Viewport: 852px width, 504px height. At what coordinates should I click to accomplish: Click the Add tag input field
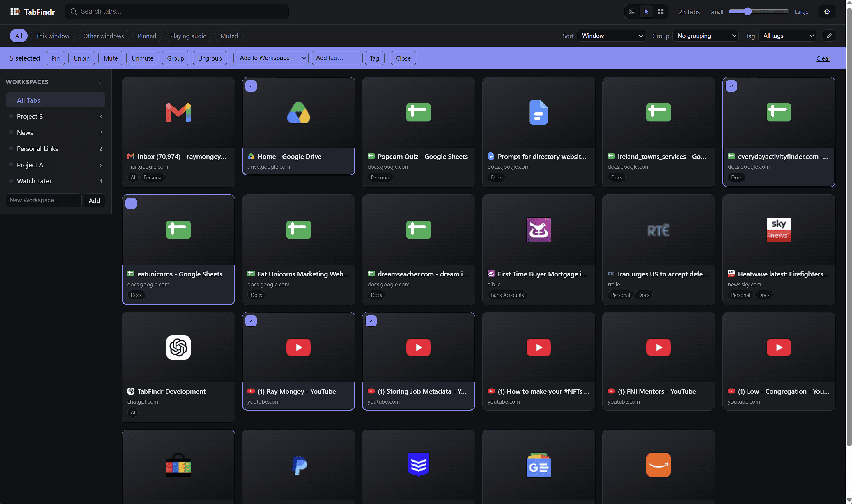(337, 58)
